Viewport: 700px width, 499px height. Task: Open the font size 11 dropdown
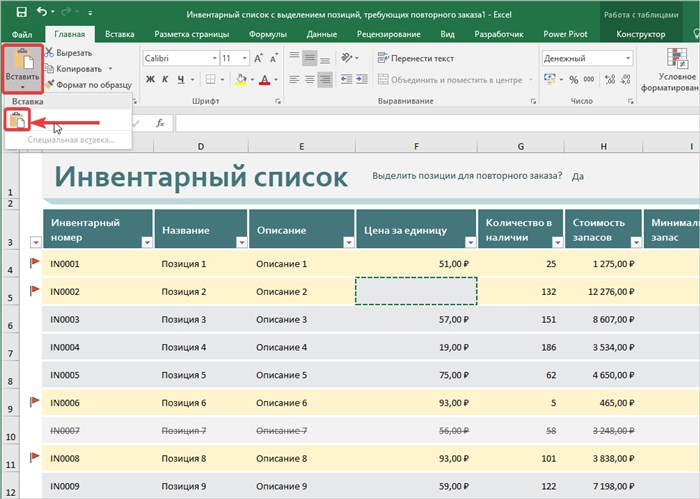pyautogui.click(x=245, y=58)
